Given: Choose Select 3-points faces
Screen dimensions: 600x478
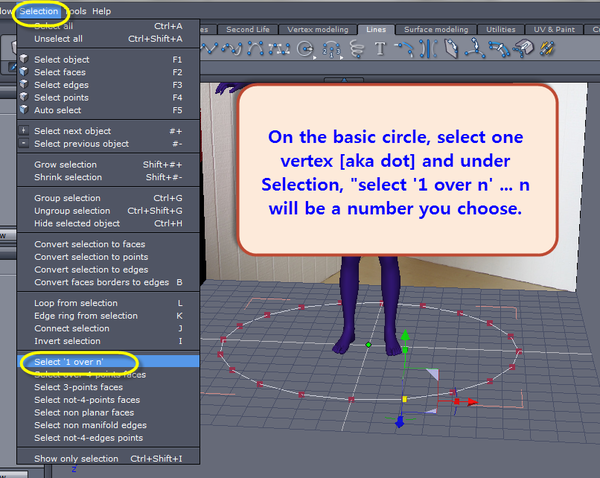Looking at the screenshot, I should click(x=108, y=387).
